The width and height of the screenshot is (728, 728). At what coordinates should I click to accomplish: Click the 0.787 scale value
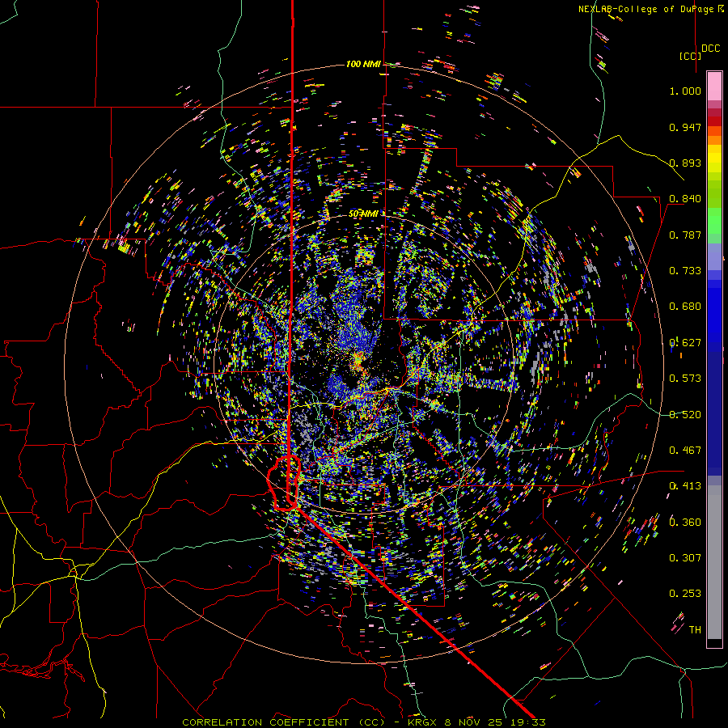tap(685, 235)
